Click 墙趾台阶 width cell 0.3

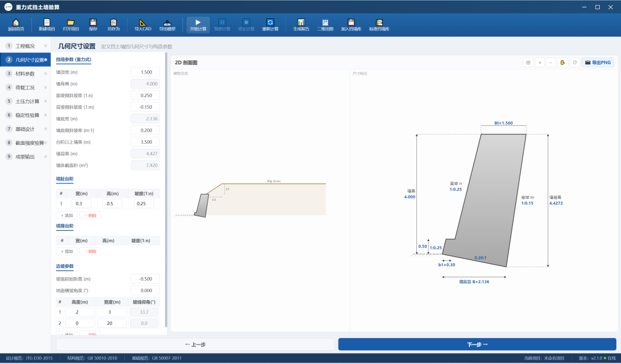click(81, 204)
